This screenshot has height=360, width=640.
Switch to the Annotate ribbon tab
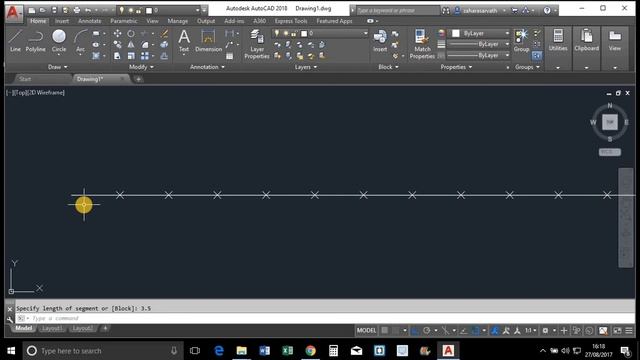[x=89, y=21]
